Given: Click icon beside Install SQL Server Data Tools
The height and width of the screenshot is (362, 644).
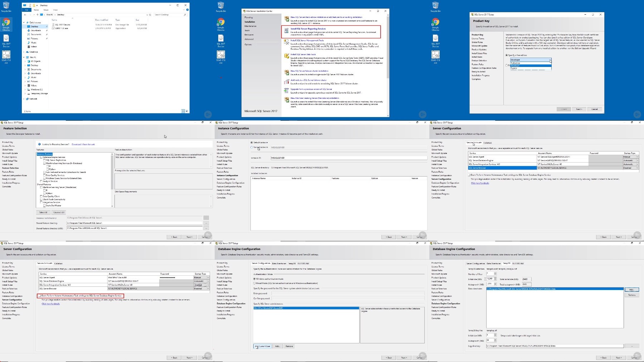Looking at the screenshot, I should click(x=287, y=56).
